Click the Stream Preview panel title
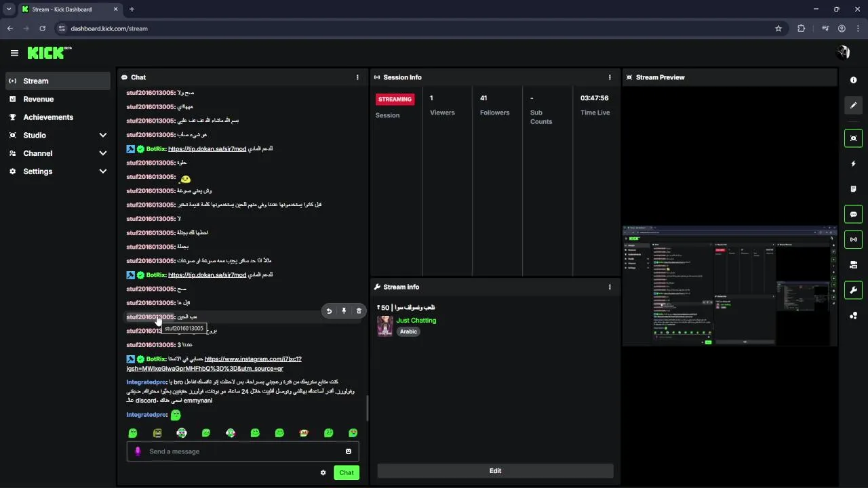Screen dimensions: 868x488 660,77
